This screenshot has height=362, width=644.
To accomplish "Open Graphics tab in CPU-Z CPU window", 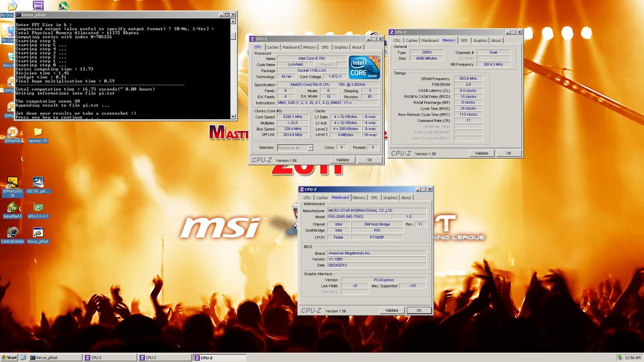I will (341, 47).
